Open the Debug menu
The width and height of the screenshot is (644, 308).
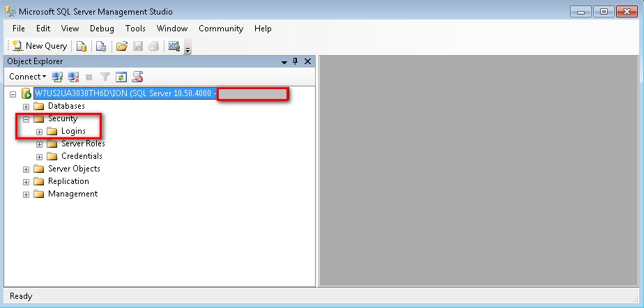[102, 29]
